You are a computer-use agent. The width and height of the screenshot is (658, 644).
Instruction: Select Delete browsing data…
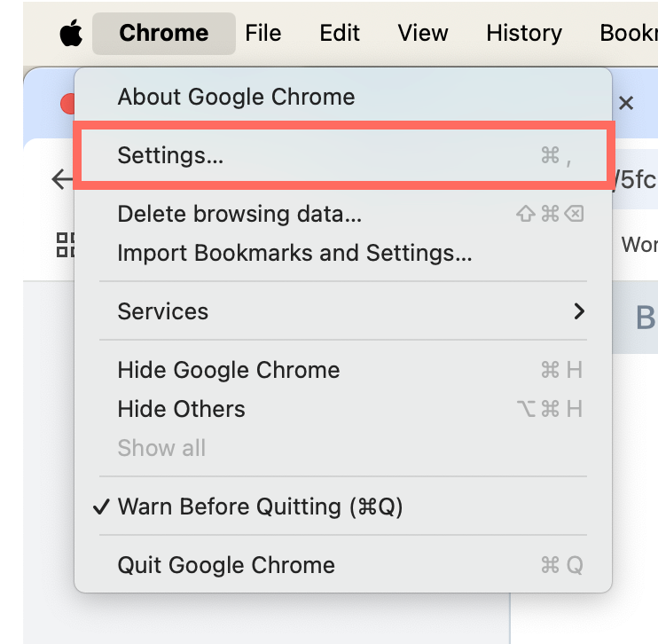point(239,214)
